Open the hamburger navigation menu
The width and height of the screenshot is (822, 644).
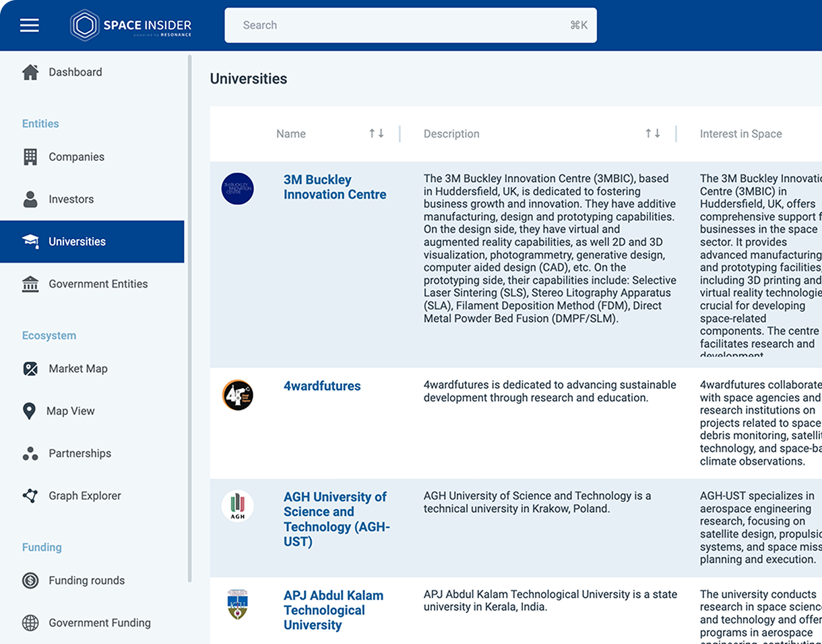[30, 26]
